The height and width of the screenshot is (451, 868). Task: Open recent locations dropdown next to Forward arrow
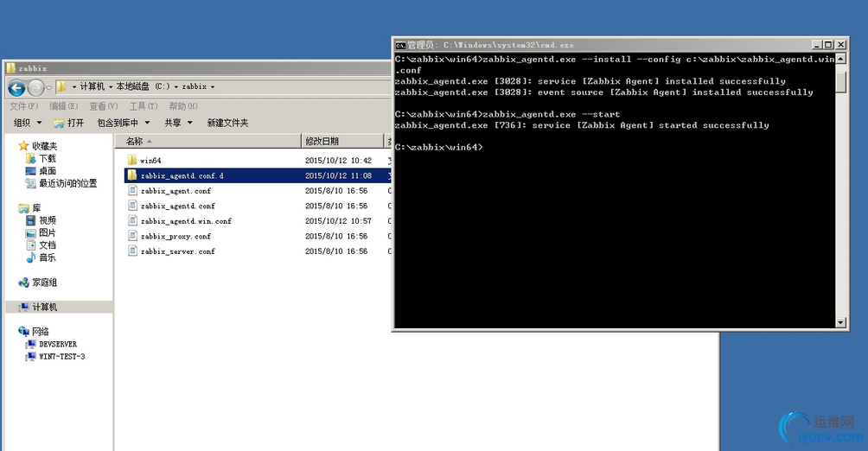pyautogui.click(x=48, y=87)
